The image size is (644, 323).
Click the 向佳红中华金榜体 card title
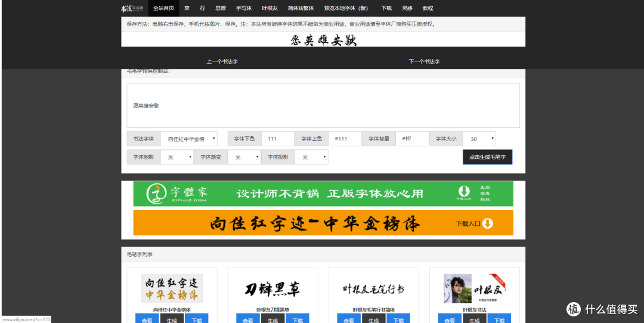click(172, 310)
